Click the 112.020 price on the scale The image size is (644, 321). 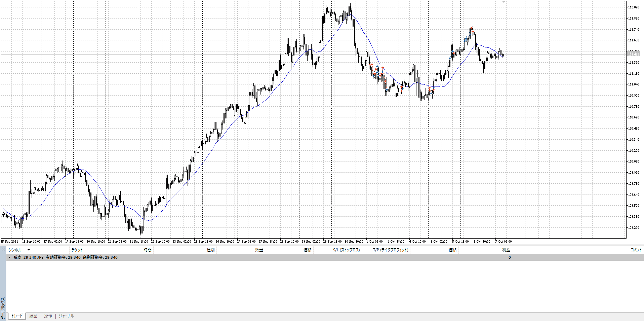634,7
